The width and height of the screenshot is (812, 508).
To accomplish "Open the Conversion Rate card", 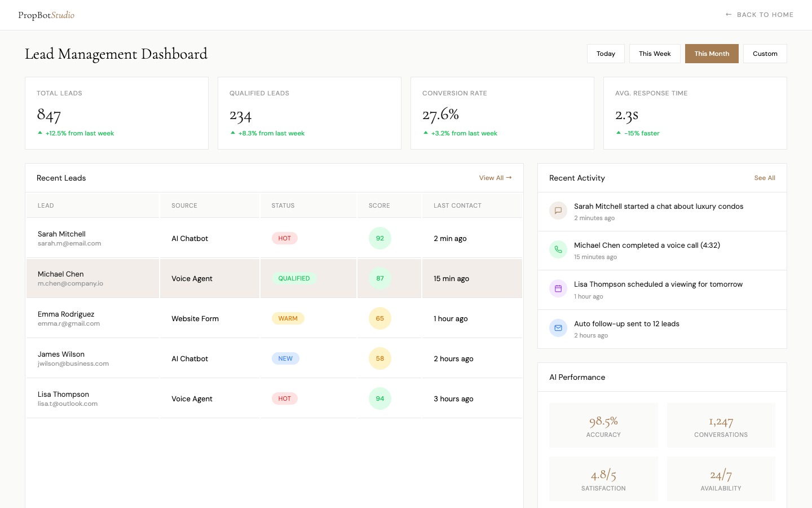I will click(502, 113).
